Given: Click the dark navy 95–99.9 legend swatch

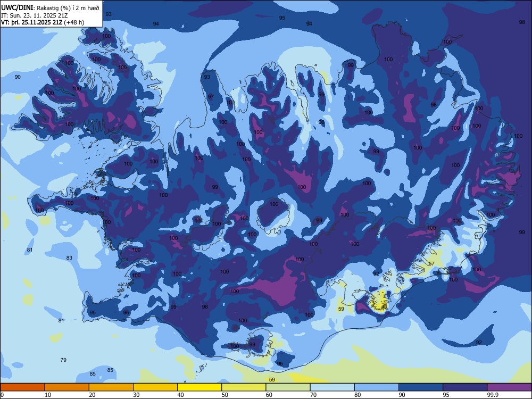Looking at the screenshot, I should [x=465, y=387].
